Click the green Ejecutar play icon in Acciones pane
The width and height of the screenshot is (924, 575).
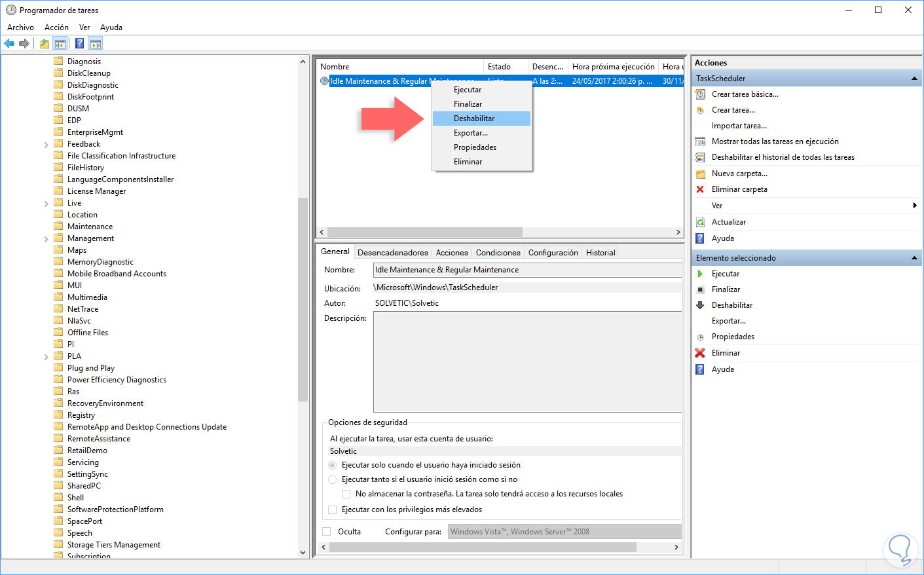click(x=700, y=274)
